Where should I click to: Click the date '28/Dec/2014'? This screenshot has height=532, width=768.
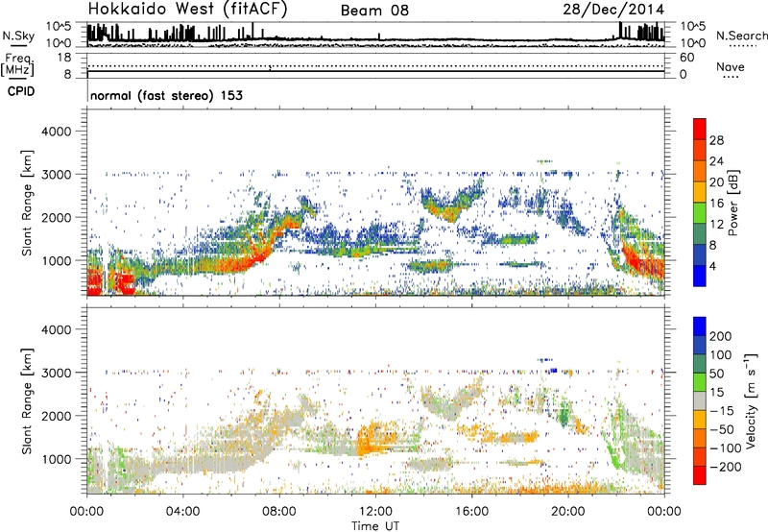(x=613, y=9)
